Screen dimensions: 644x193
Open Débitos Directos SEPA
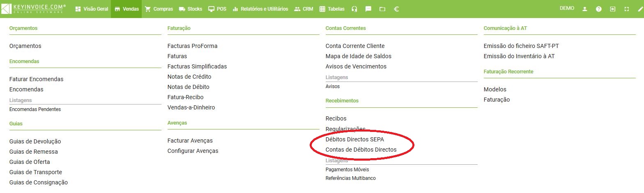355,139
